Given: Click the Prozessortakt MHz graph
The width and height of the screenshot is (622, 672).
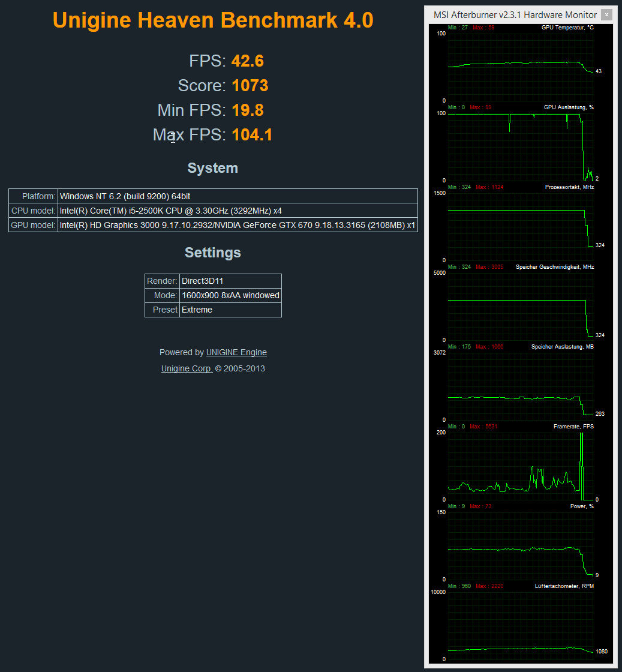Looking at the screenshot, I should (521, 227).
